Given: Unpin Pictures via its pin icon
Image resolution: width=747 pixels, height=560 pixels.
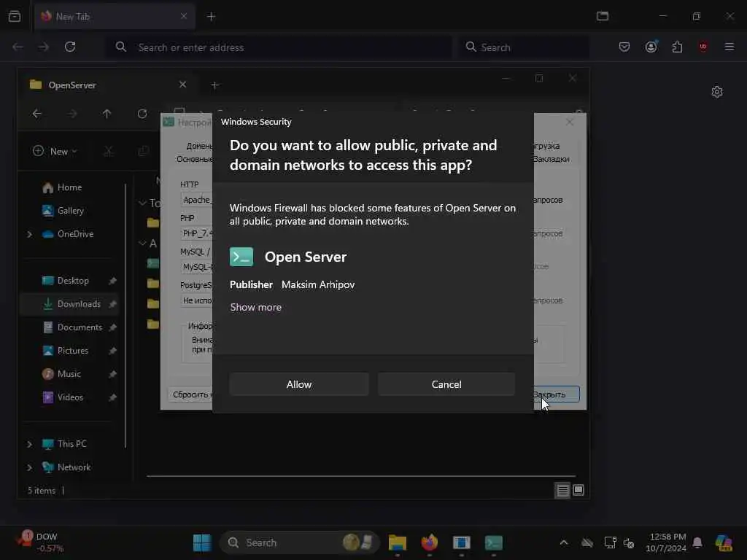Looking at the screenshot, I should tap(112, 351).
